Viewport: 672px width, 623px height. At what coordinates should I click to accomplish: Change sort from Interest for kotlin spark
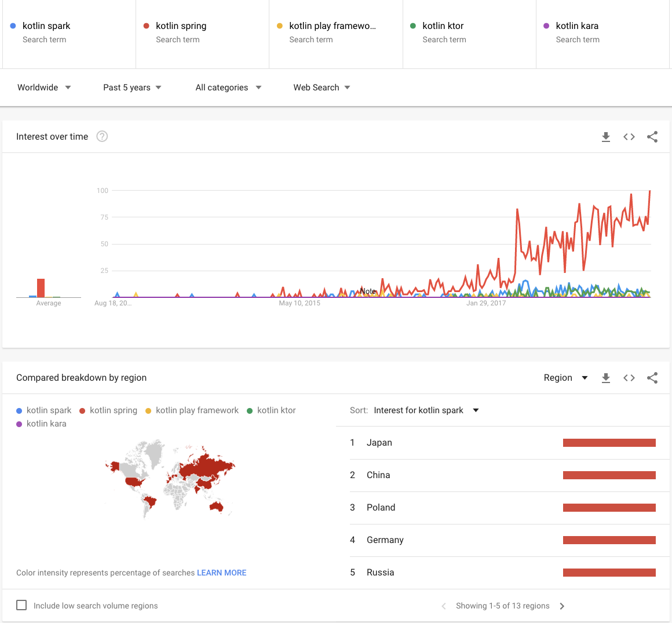[x=426, y=410]
